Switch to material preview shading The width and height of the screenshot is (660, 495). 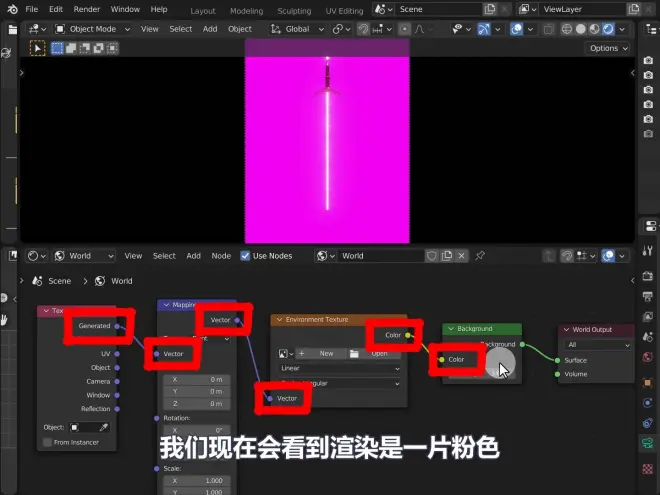[x=594, y=29]
